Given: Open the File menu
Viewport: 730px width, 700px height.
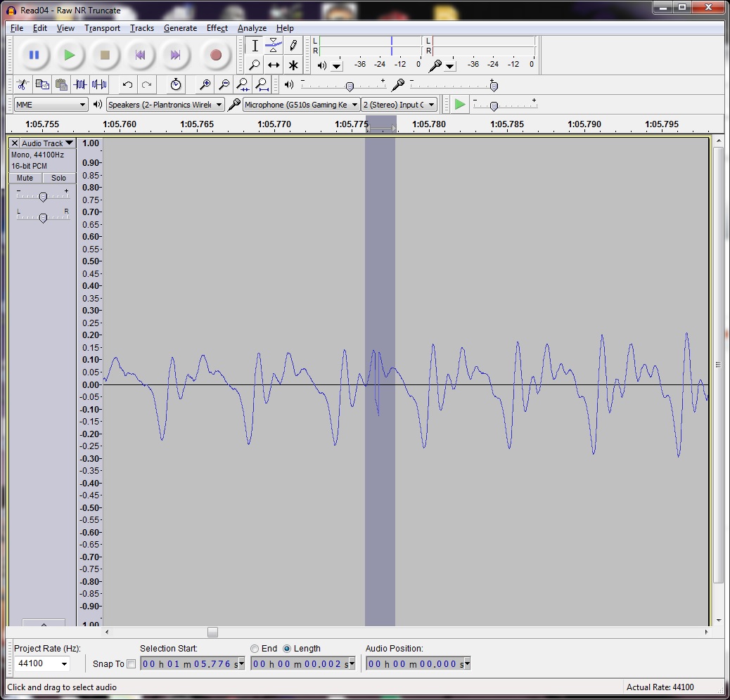Looking at the screenshot, I should coord(17,28).
